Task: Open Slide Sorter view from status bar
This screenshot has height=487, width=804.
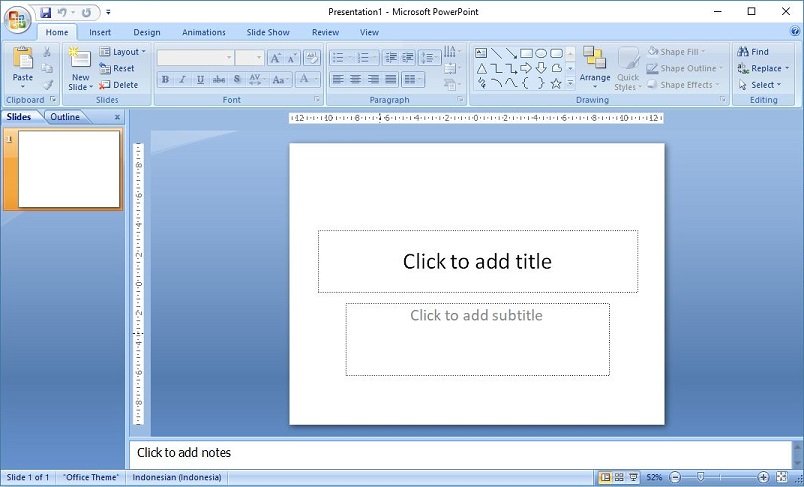Action: coord(619,477)
